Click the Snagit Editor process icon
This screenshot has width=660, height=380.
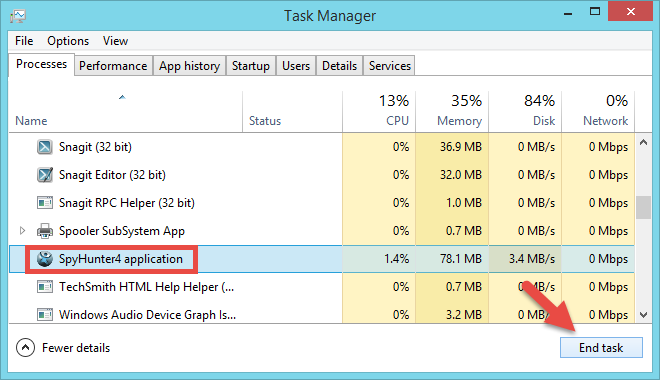45,175
